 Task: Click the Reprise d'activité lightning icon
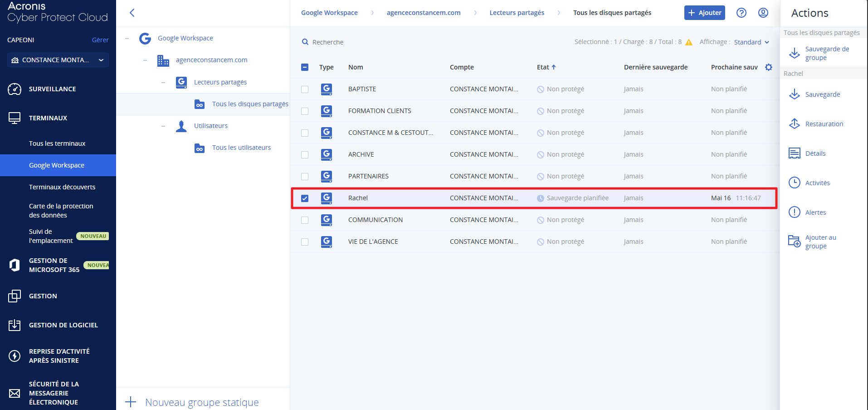tap(15, 356)
